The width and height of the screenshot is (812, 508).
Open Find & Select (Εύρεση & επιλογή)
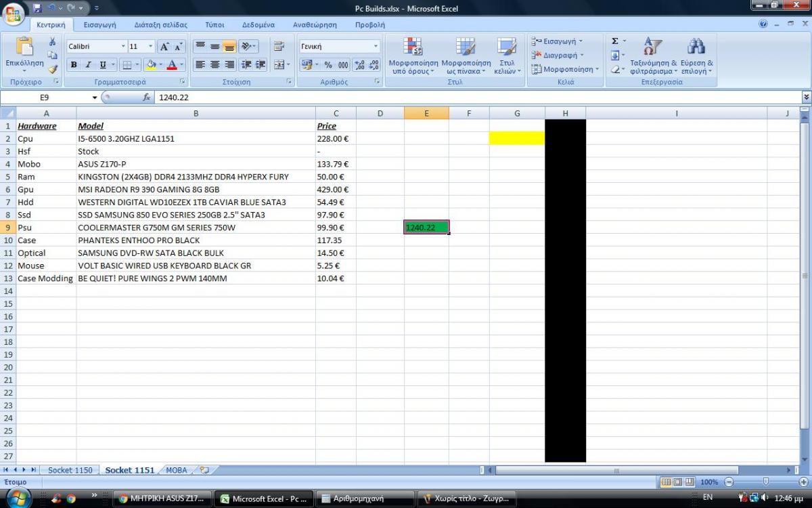tap(696, 56)
